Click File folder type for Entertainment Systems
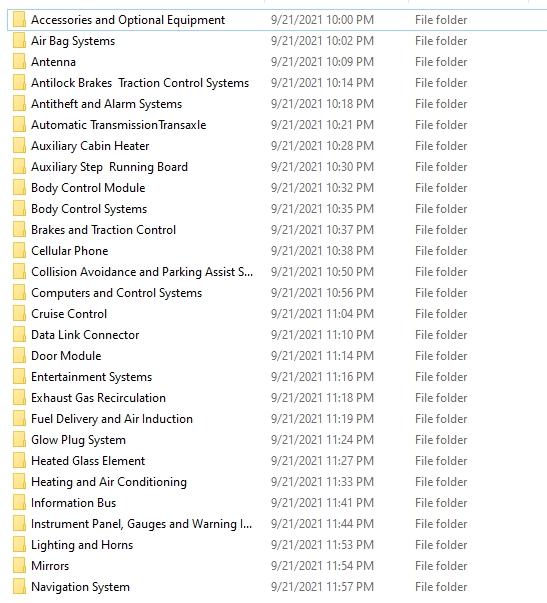547x603 pixels. tap(441, 377)
